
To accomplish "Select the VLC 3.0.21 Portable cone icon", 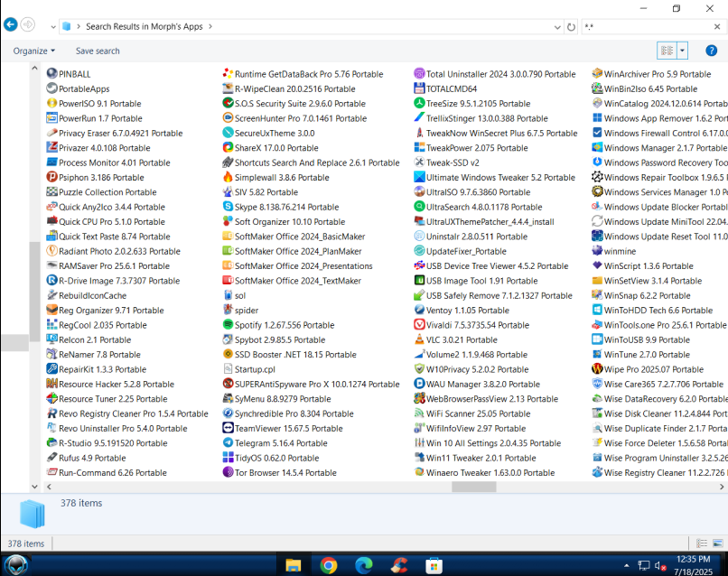I will [x=419, y=339].
